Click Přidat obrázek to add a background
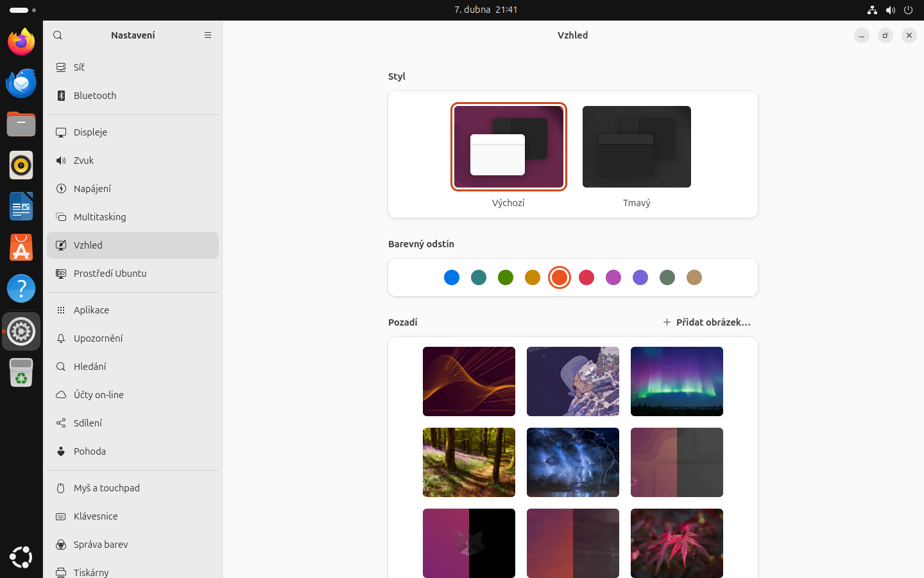 (706, 322)
